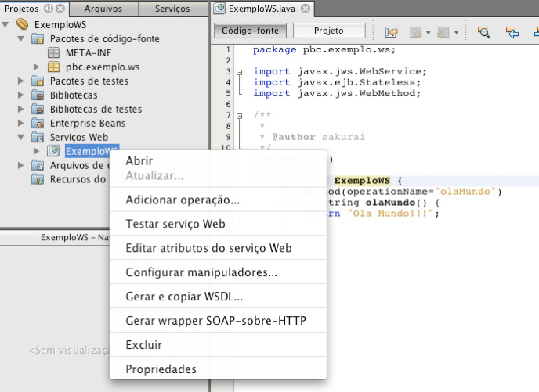Collapse the ExemploWS project root node
The width and height of the screenshot is (539, 392).
[x=5, y=25]
